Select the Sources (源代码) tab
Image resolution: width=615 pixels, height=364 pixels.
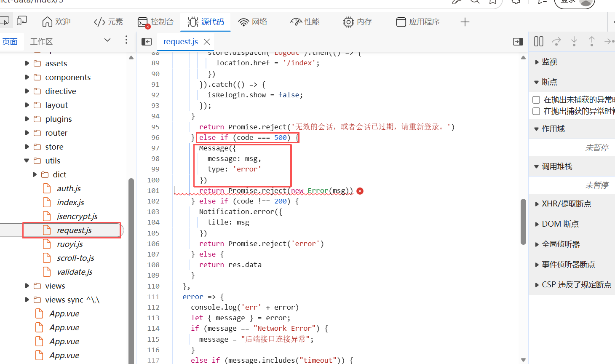(x=206, y=22)
